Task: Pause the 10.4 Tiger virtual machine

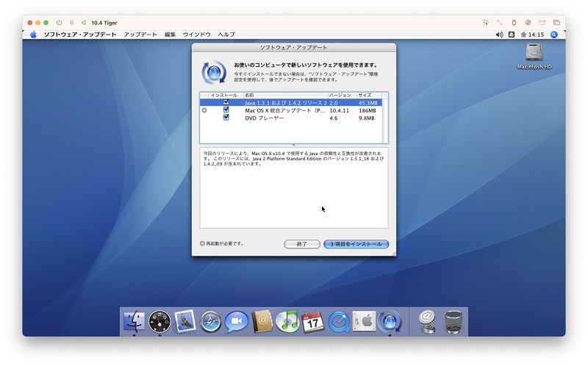Action: click(71, 23)
